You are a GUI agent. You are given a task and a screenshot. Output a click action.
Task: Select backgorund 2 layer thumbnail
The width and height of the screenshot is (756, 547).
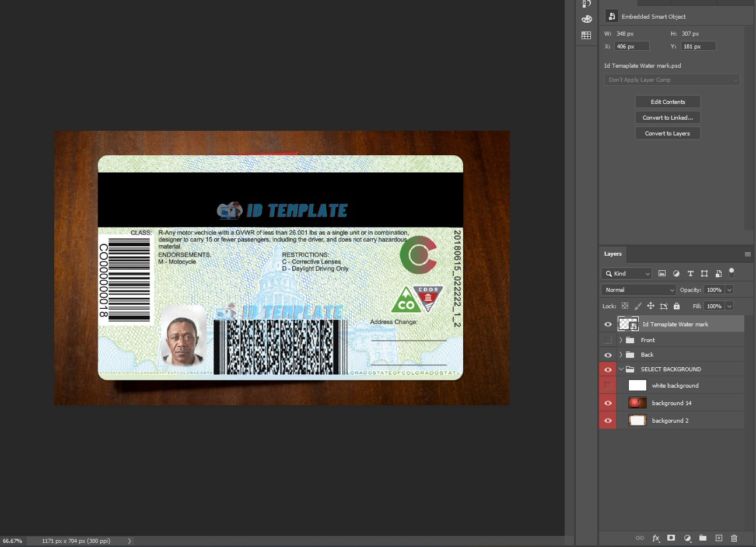(637, 420)
